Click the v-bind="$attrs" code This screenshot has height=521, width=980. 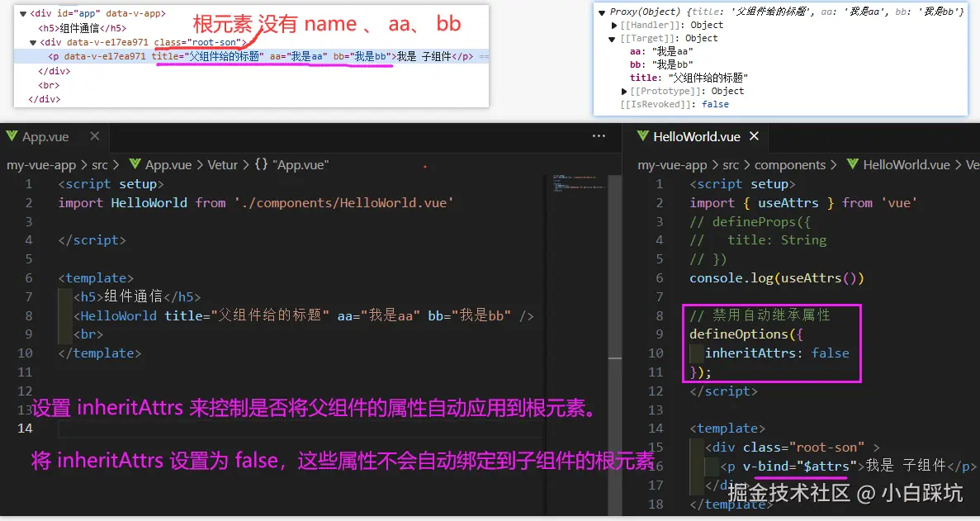(798, 466)
